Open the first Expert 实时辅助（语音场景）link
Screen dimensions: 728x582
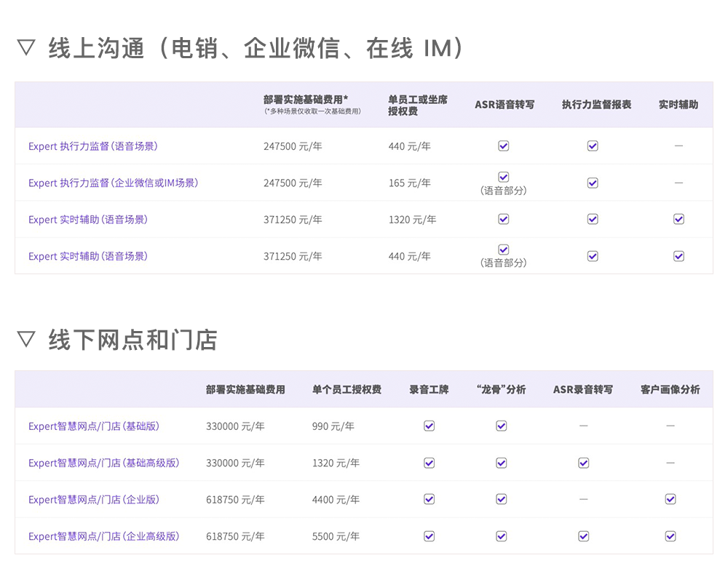point(88,219)
